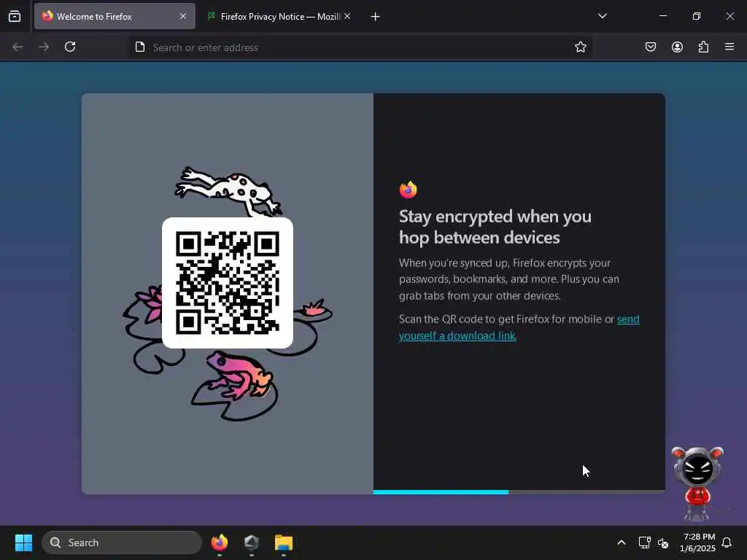This screenshot has height=560, width=747.
Task: Open the clock showing 7:28 PM
Action: (x=698, y=542)
